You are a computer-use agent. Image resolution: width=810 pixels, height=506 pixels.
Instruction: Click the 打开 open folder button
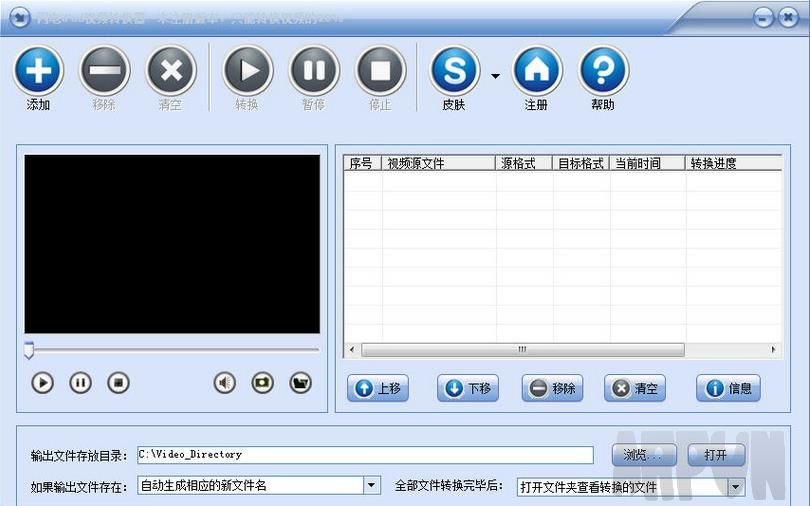716,455
